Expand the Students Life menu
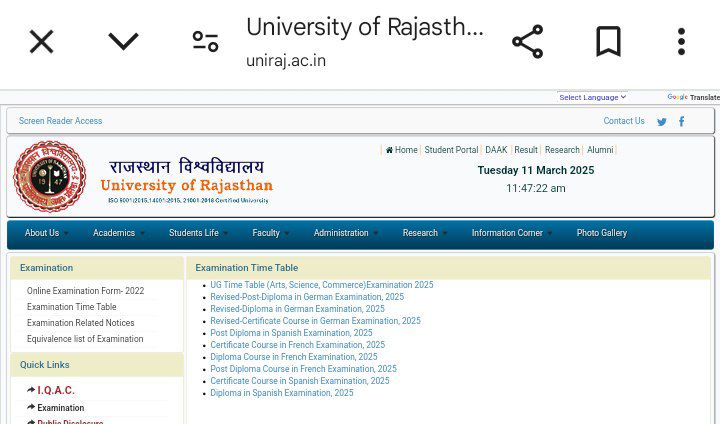This screenshot has width=720, height=424. coord(197,233)
